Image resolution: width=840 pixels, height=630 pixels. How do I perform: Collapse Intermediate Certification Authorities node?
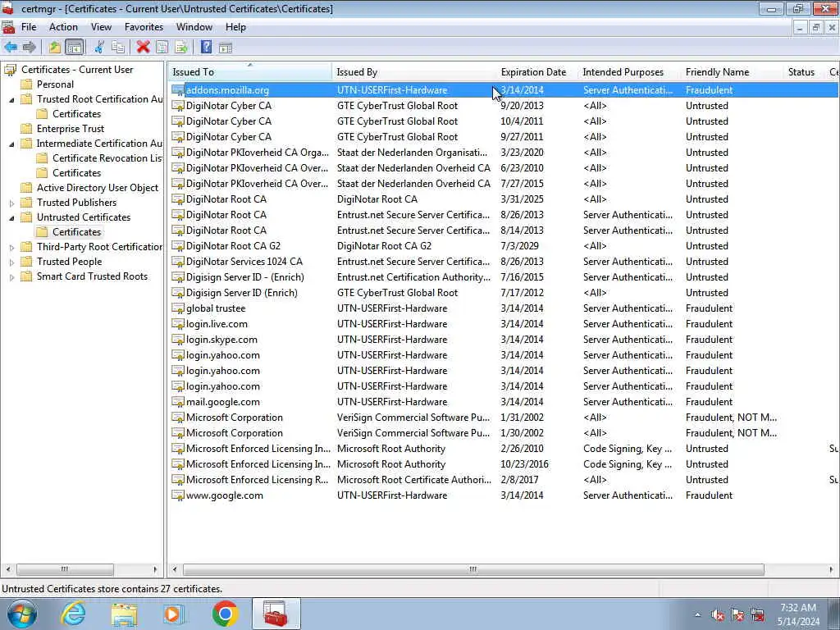pos(11,144)
